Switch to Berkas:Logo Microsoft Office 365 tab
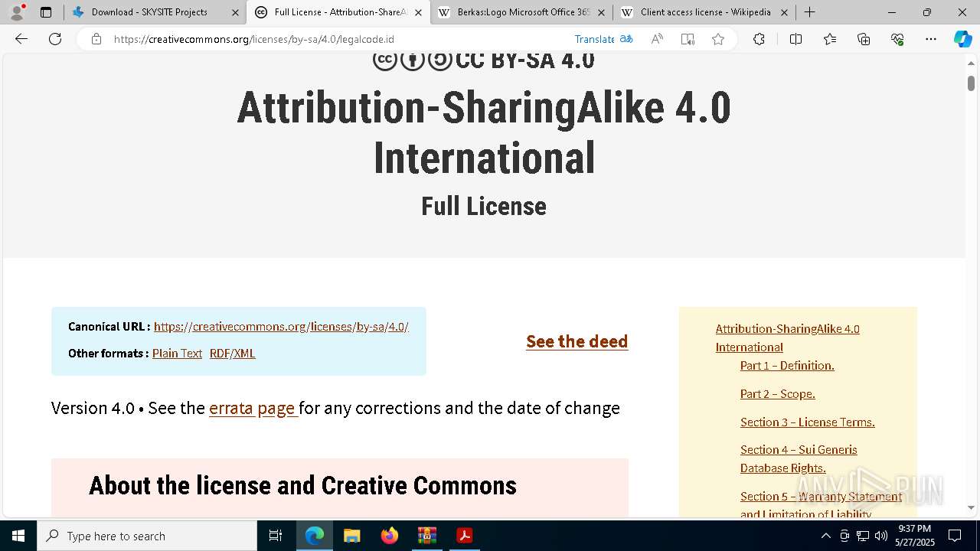980x551 pixels. [521, 12]
